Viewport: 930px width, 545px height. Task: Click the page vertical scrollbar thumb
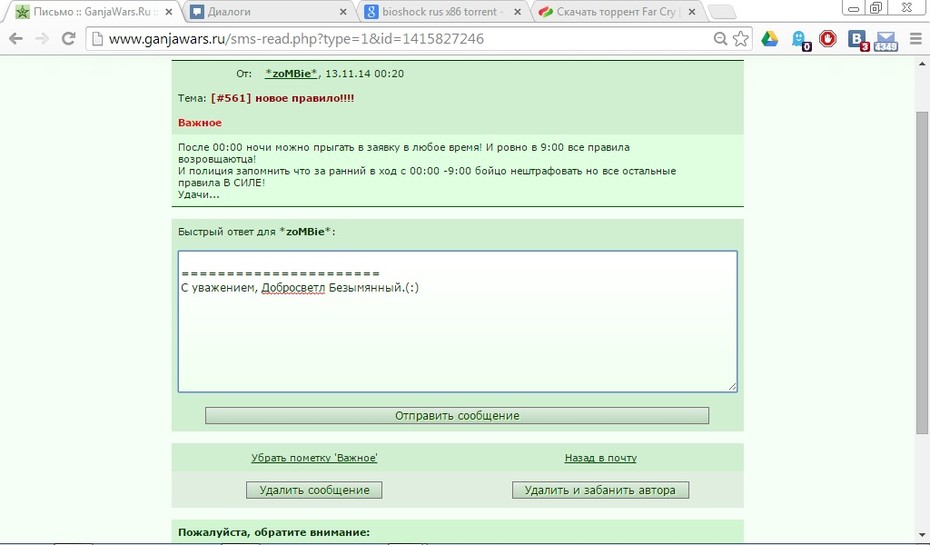point(922,273)
